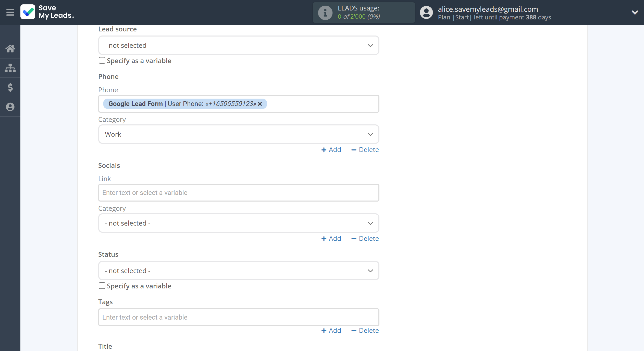Open the Status dropdown selector
The width and height of the screenshot is (644, 351).
pos(239,271)
